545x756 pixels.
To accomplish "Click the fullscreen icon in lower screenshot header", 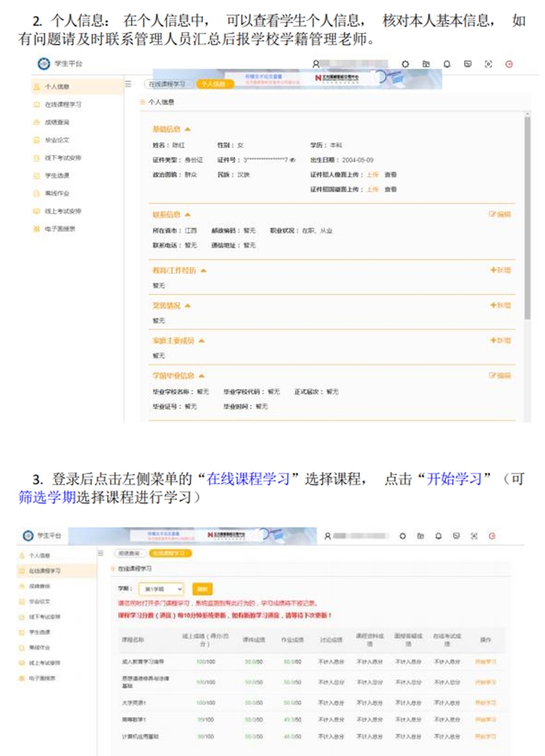I will pos(474,536).
